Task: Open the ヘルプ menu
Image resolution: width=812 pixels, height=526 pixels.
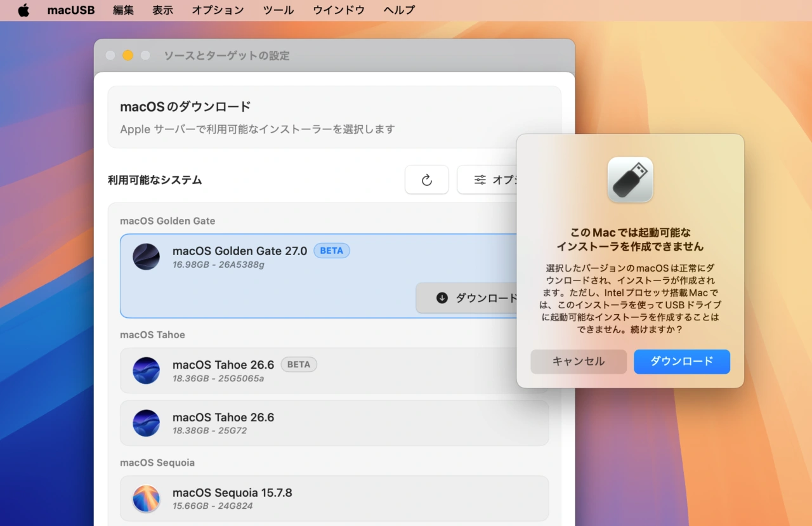Action: pos(400,10)
